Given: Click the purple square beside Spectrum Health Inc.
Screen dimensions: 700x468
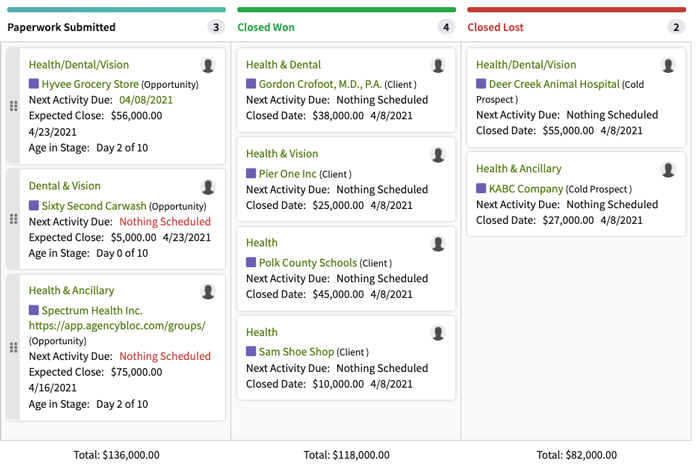Looking at the screenshot, I should [33, 310].
